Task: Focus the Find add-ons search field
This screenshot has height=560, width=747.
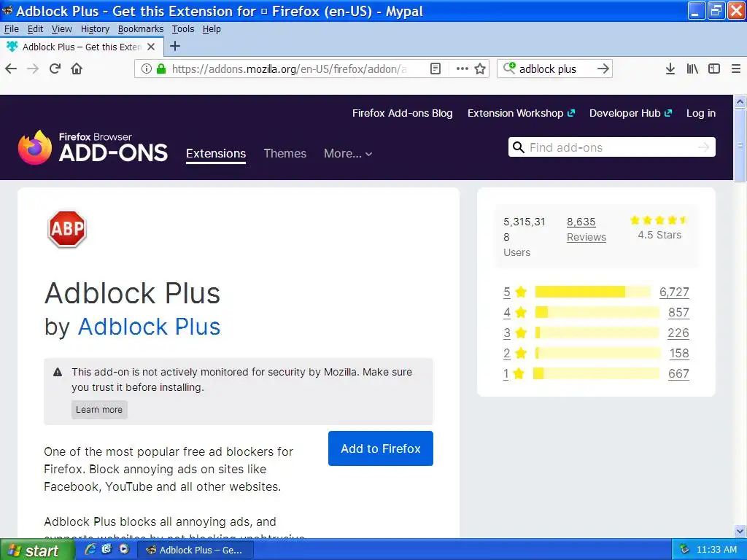Action: click(x=611, y=147)
